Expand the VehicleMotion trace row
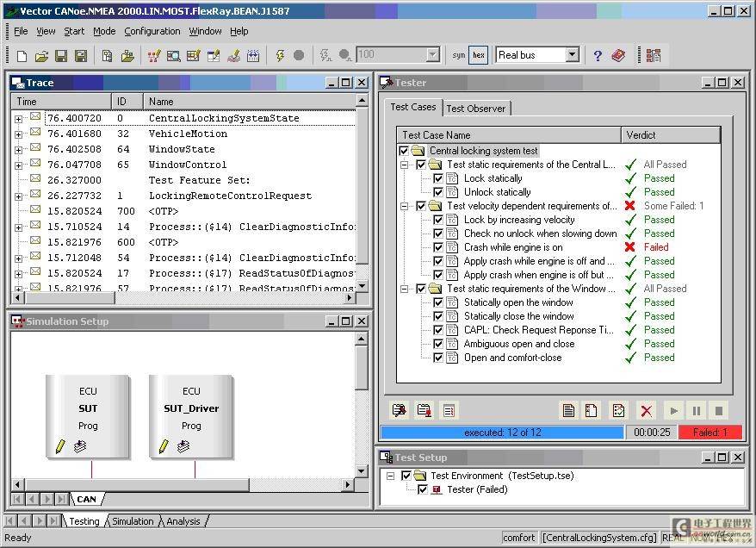The image size is (756, 548). pyautogui.click(x=18, y=134)
